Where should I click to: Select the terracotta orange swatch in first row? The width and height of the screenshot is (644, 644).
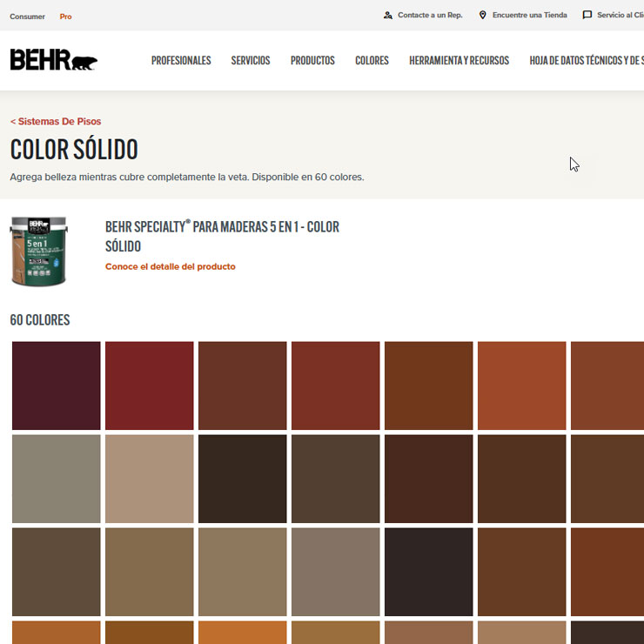tap(521, 386)
